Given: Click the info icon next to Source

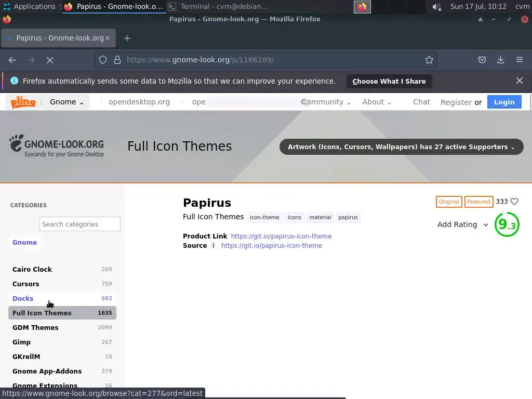Looking at the screenshot, I should [x=213, y=245].
